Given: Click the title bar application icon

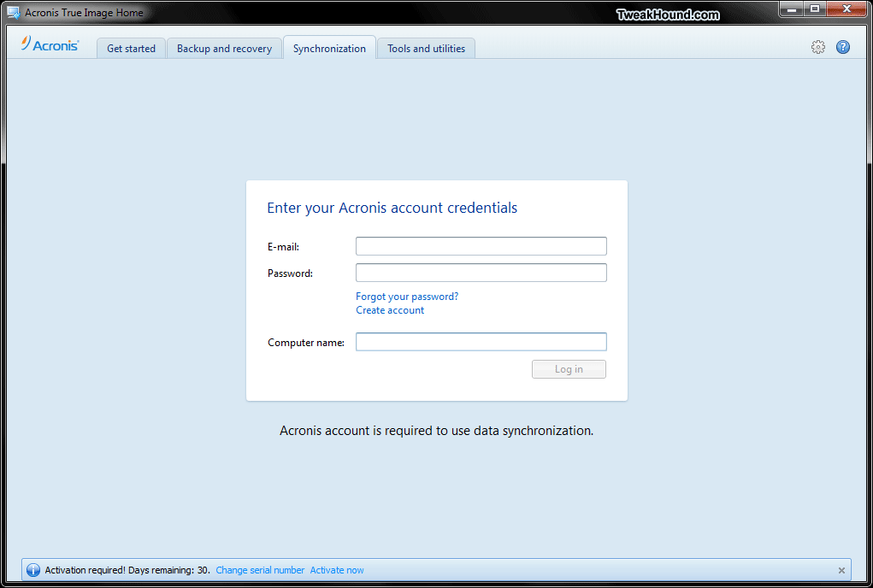Looking at the screenshot, I should (14, 12).
